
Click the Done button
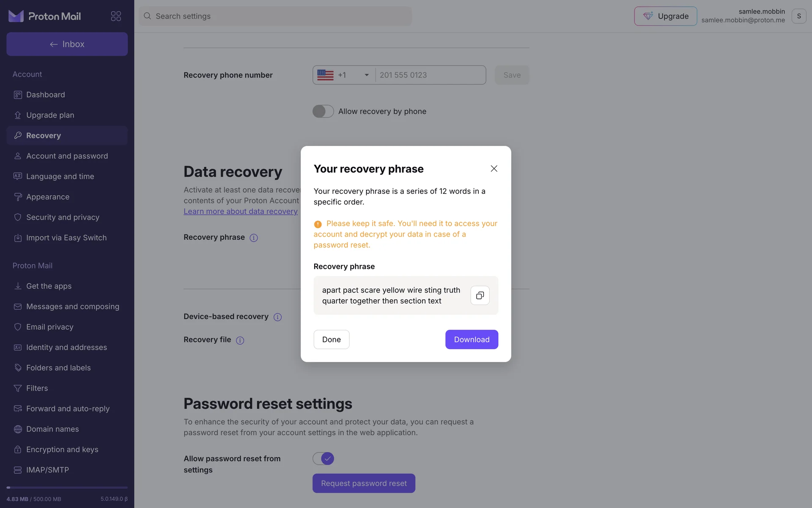coord(331,340)
